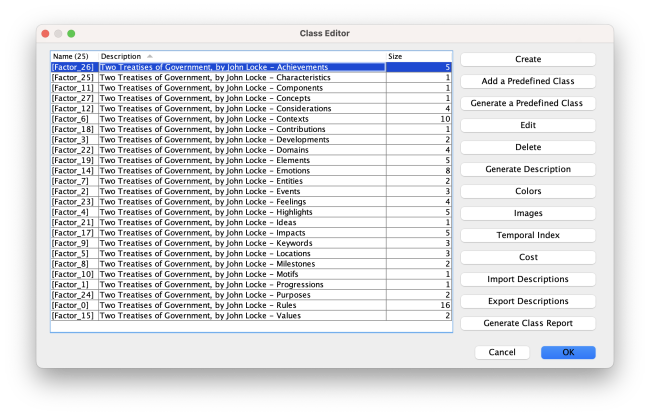Select the [Factor_25] name cell
This screenshot has width=650, height=416.
[75, 77]
